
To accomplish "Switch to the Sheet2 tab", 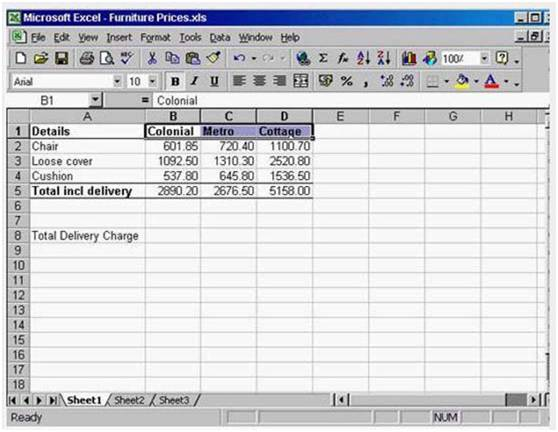I will 129,400.
